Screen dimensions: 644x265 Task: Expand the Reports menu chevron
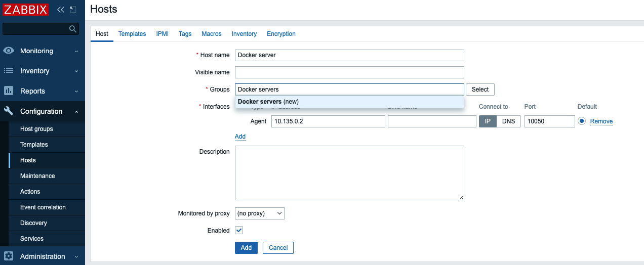(x=76, y=92)
